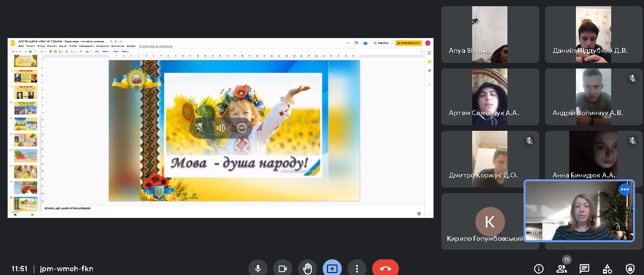This screenshot has height=275, width=644.
Task: Remove presentation using minus circle icon
Action: point(242,128)
